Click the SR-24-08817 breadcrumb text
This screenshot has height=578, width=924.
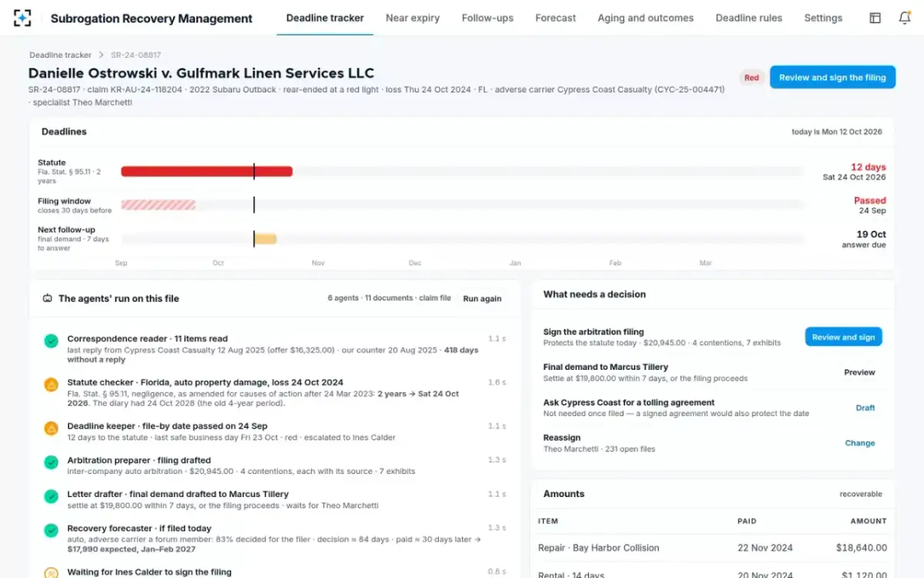click(136, 55)
